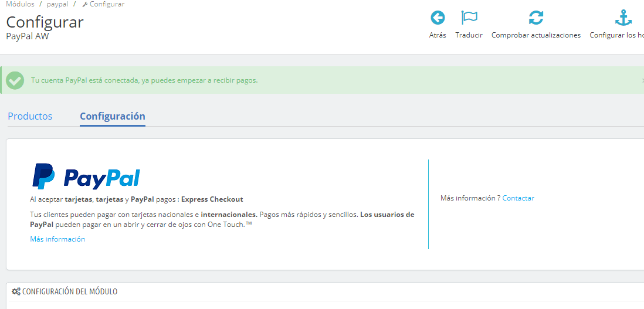Viewport: 644px width, 309px height.
Task: Click the Comprobar actualizaciones label
Action: [536, 35]
